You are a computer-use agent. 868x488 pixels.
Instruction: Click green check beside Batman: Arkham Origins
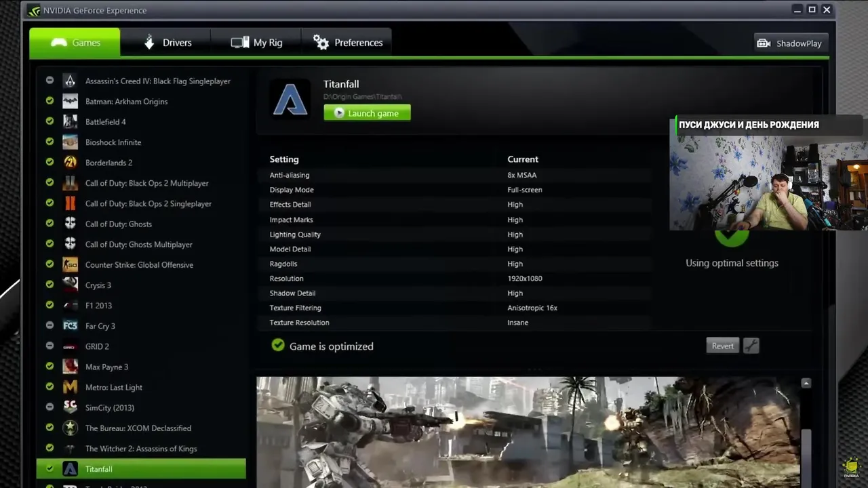tap(50, 100)
